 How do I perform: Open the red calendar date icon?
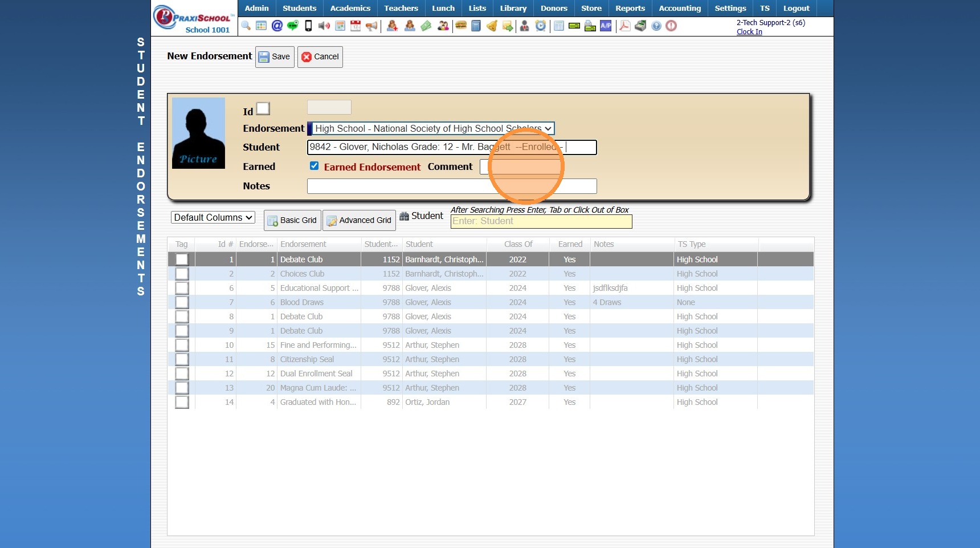coord(356,26)
